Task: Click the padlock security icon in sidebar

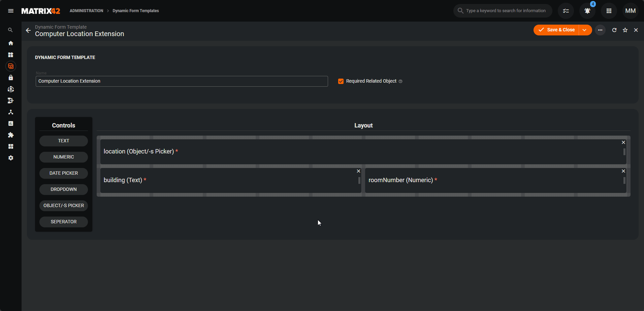Action: pos(11,78)
